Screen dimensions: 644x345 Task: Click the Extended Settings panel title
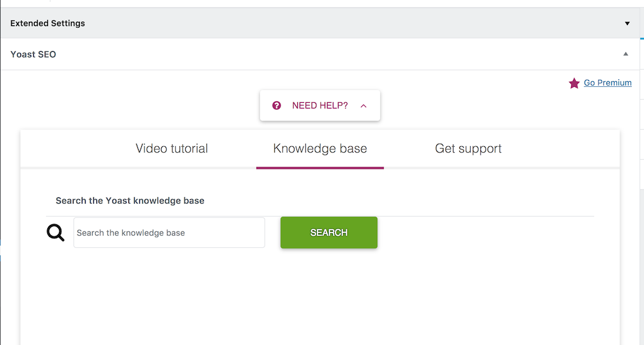(x=47, y=24)
